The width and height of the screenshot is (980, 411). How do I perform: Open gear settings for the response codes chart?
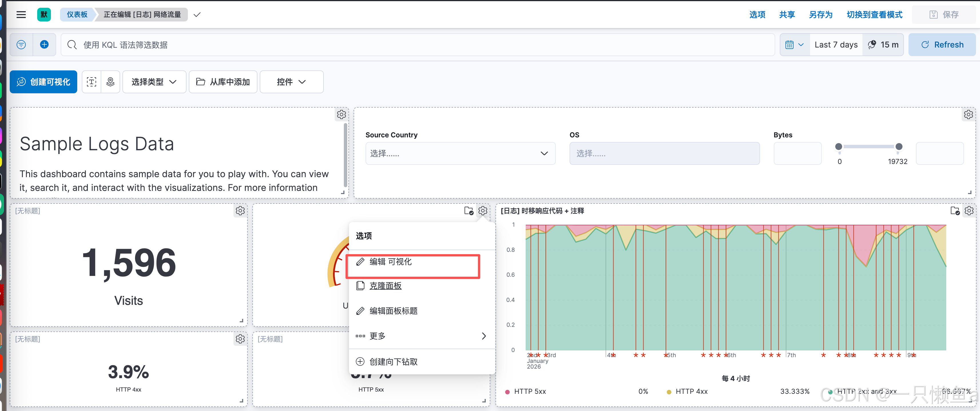(969, 210)
